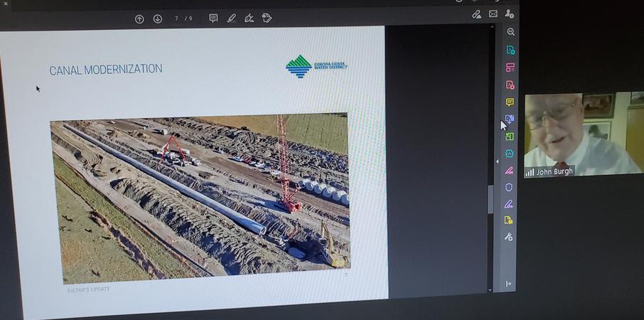Open the sign document tool in toolbar

point(249,18)
